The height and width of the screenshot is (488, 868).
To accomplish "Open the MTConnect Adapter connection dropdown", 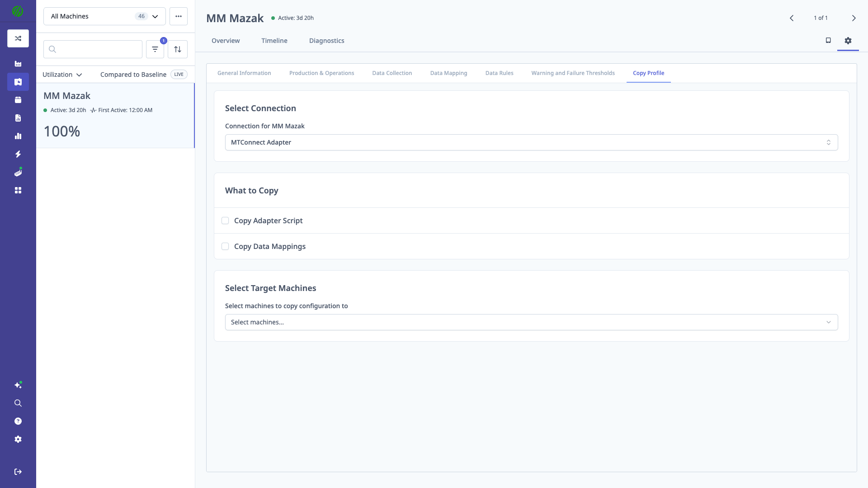I will tap(531, 142).
